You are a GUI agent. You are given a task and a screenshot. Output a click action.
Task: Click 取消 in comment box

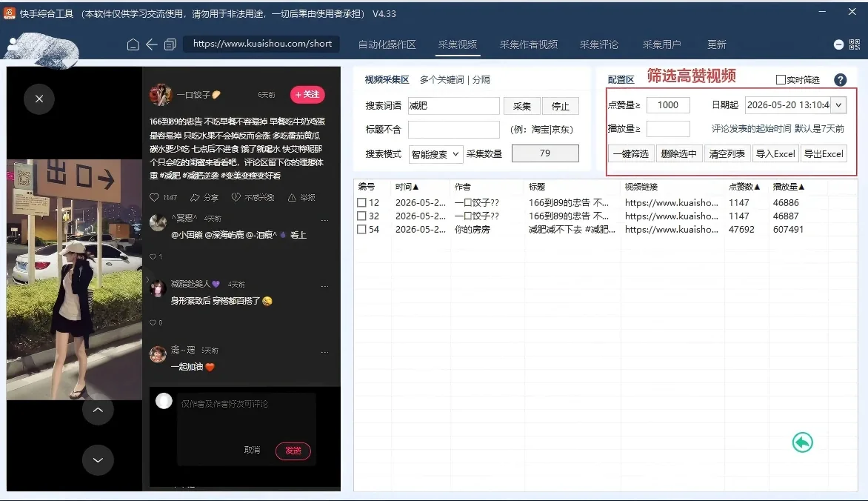252,450
